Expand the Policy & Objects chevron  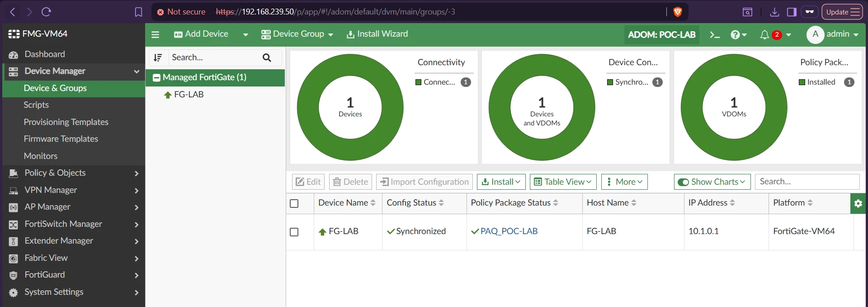(x=137, y=173)
